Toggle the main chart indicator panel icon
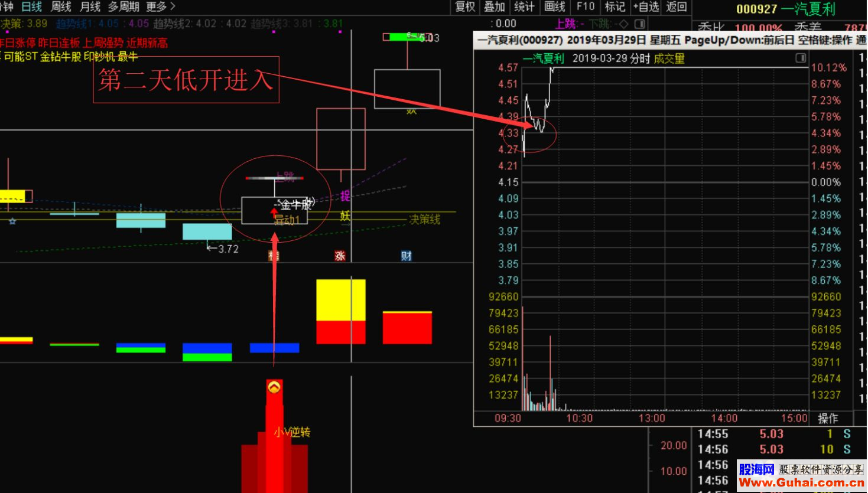 click(639, 24)
